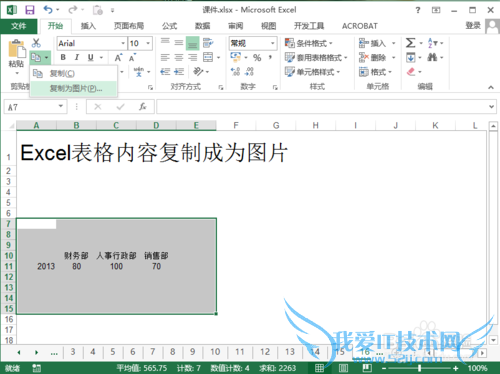Increase indent icon
Image resolution: width=500 pixels, height=374 pixels.
tap(179, 72)
